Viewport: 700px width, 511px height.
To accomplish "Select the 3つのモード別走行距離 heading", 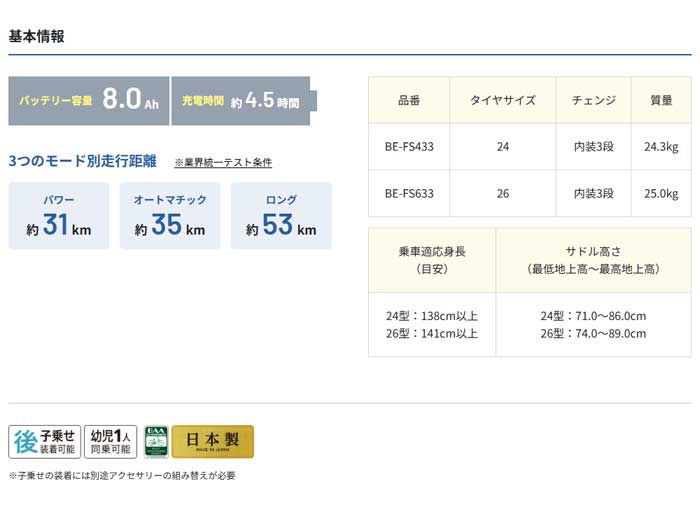I will pyautogui.click(x=83, y=161).
